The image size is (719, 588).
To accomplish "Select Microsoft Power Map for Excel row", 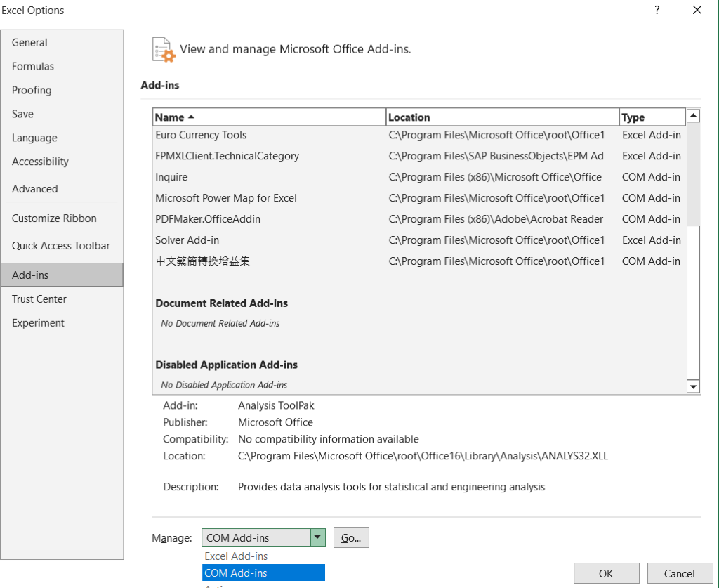I will [419, 198].
